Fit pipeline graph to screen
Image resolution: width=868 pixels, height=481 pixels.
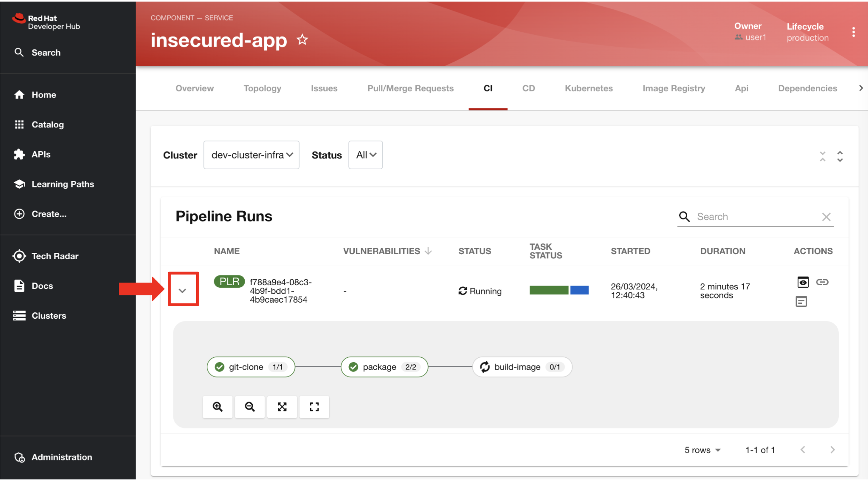coord(282,407)
